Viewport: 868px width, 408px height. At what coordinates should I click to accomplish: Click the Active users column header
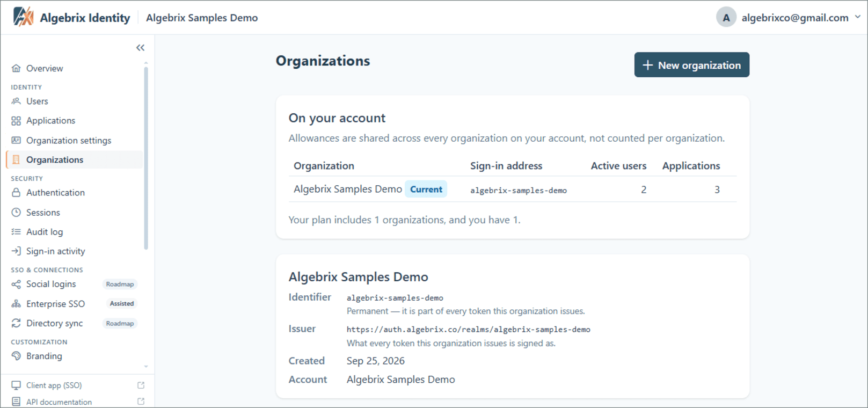point(619,166)
